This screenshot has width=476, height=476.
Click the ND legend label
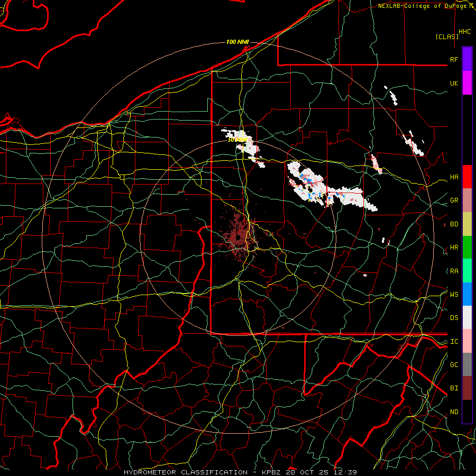coord(454,412)
